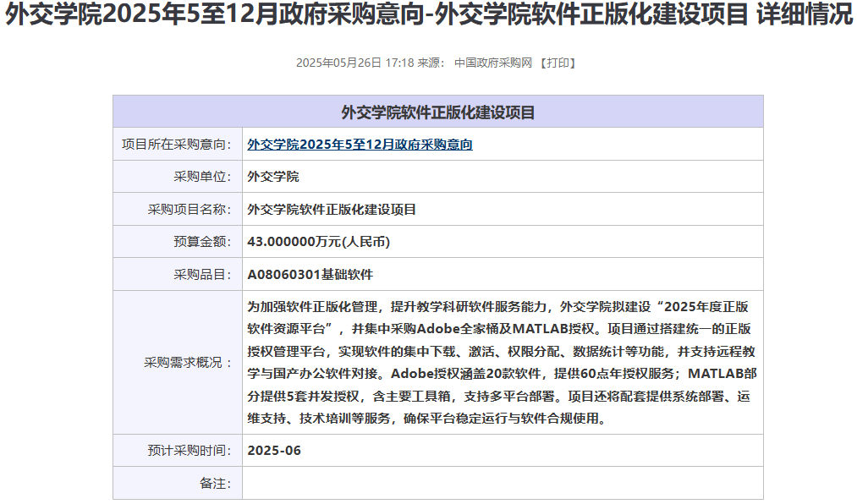Click the 预算金额 row label
Screen dimensions: 857x504
coord(202,242)
